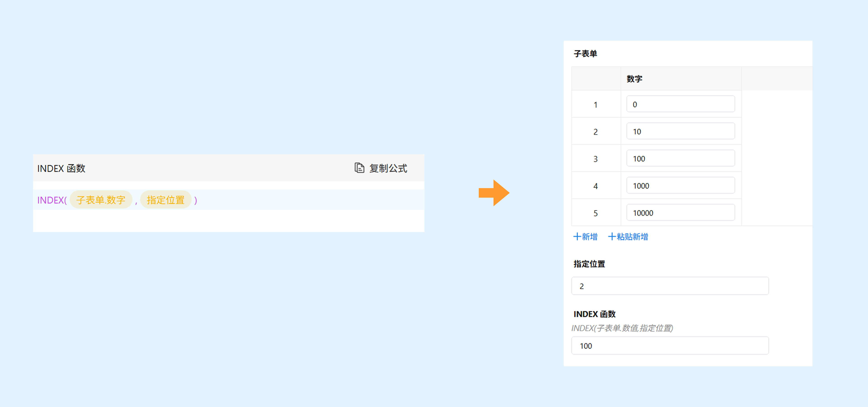Click the subform row 3 field containing 100
The image size is (868, 407).
coord(680,158)
